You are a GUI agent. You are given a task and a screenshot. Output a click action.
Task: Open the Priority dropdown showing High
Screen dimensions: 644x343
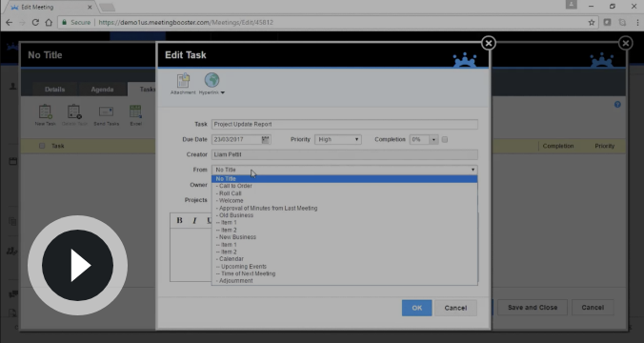pos(338,140)
